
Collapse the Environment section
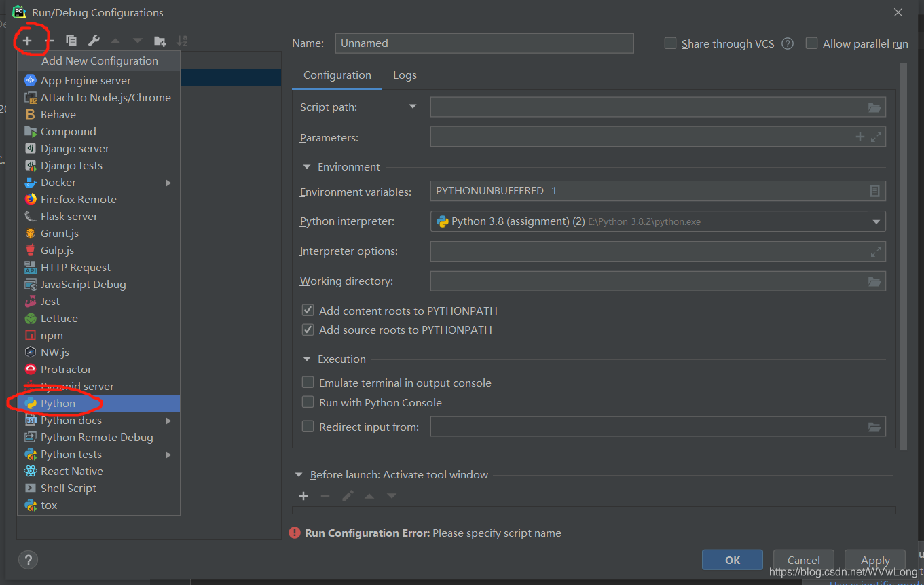[306, 167]
